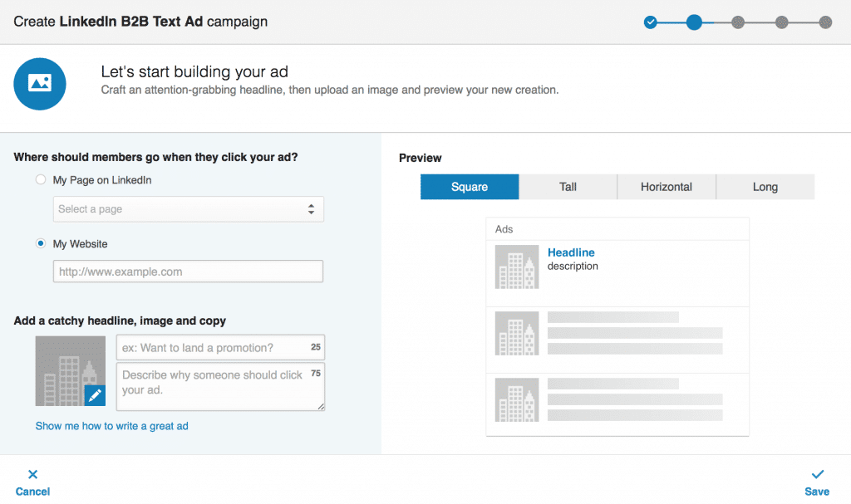
Task: Click the 'My Page on LinkedIn' option label
Action: pyautogui.click(x=102, y=180)
